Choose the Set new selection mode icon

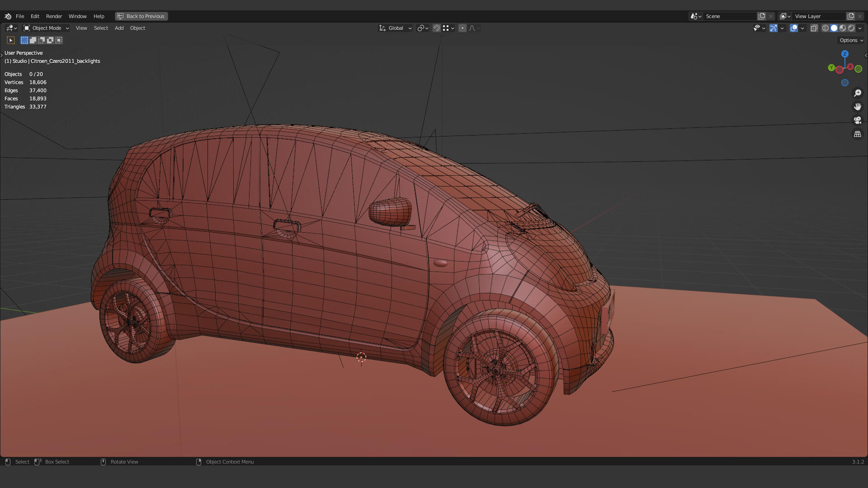[24, 40]
